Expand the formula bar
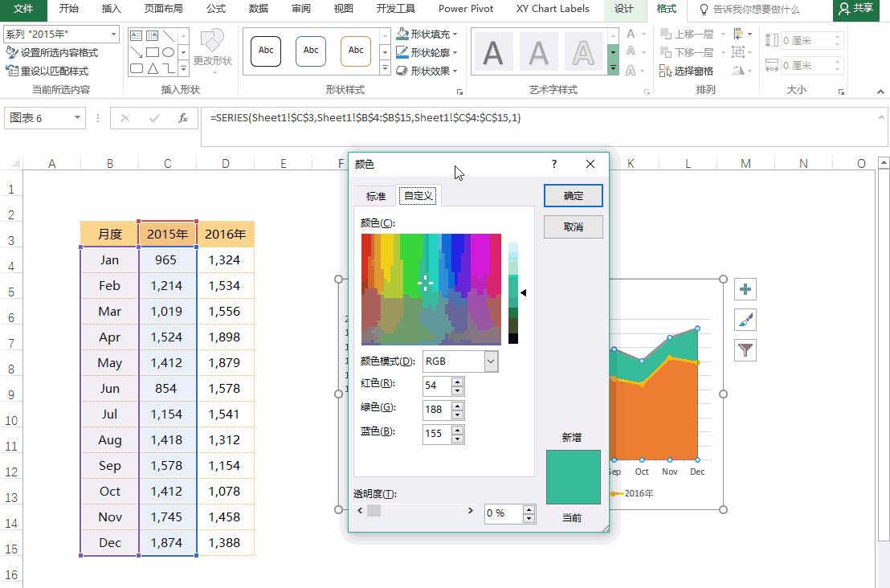The image size is (890, 588). pos(881,117)
